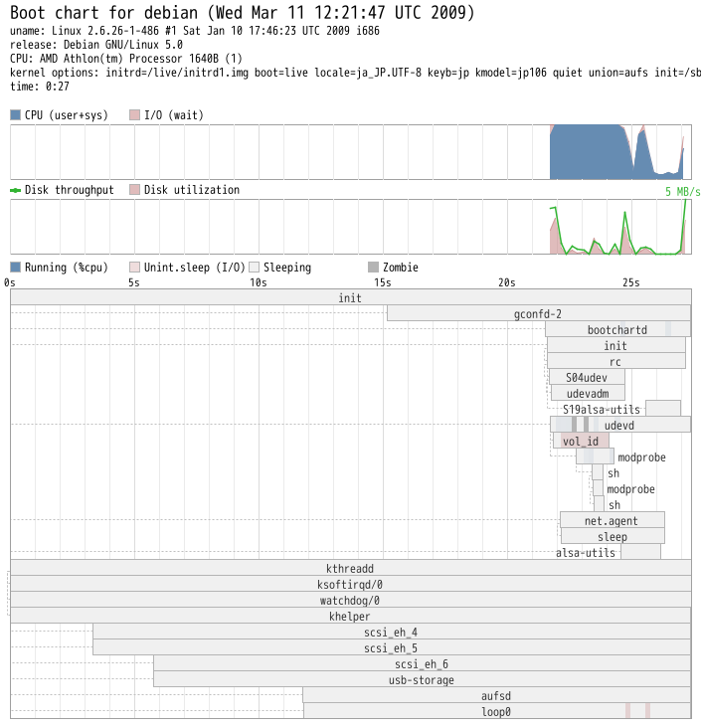Click the CPU (user+sys) legend label

pyautogui.click(x=67, y=115)
